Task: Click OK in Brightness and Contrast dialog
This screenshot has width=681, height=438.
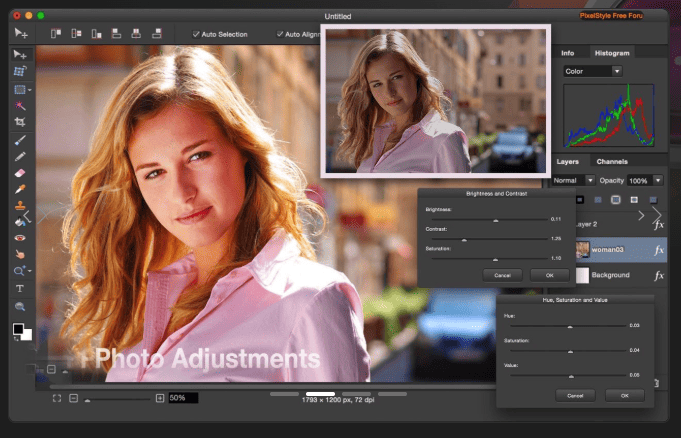Action: coord(549,275)
